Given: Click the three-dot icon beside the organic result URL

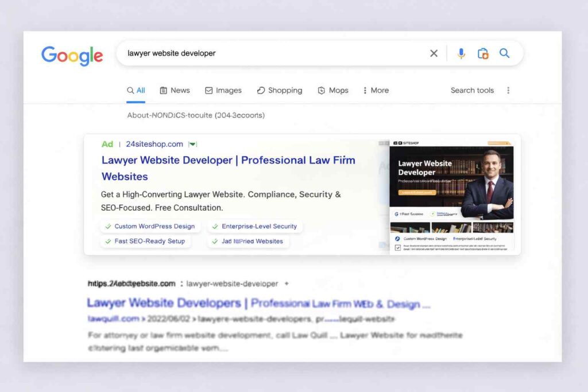Looking at the screenshot, I should pos(181,284).
